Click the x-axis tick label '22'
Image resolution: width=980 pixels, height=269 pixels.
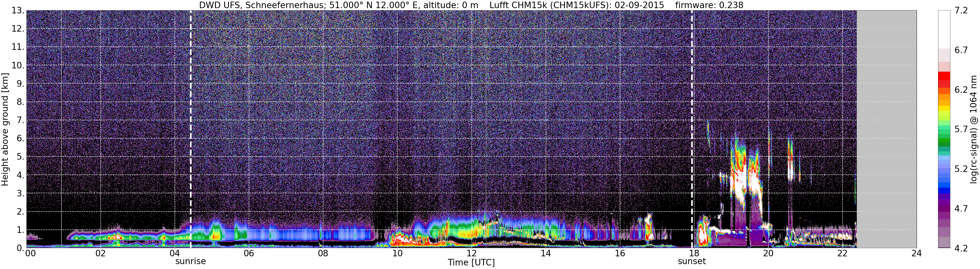842,254
